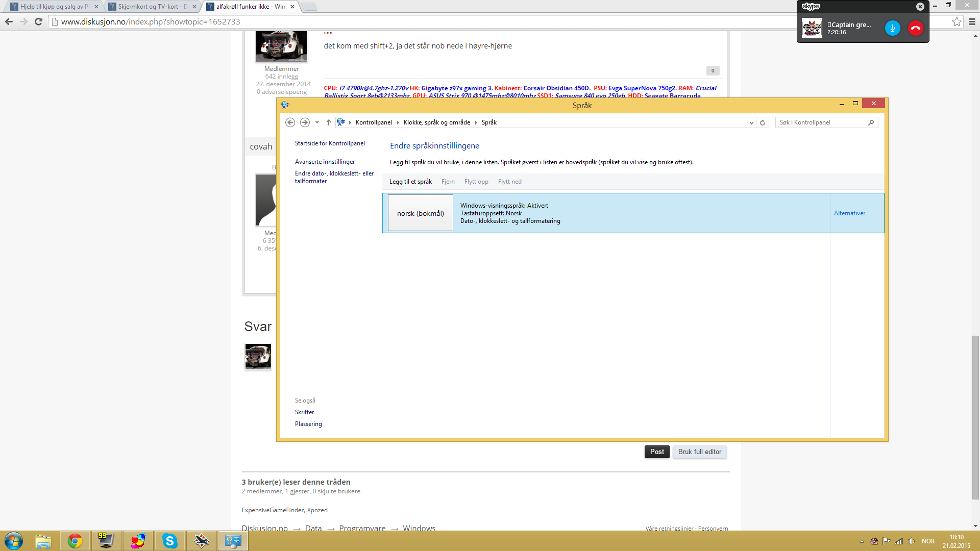
Task: Click the Chrome address bar URL
Action: click(151, 21)
